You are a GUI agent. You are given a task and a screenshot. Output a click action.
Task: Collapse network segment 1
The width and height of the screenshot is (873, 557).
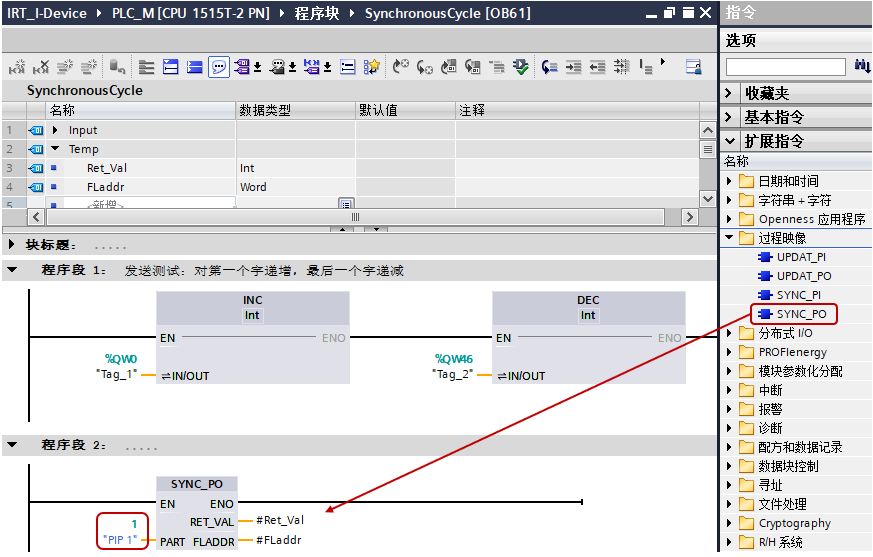(x=12, y=270)
